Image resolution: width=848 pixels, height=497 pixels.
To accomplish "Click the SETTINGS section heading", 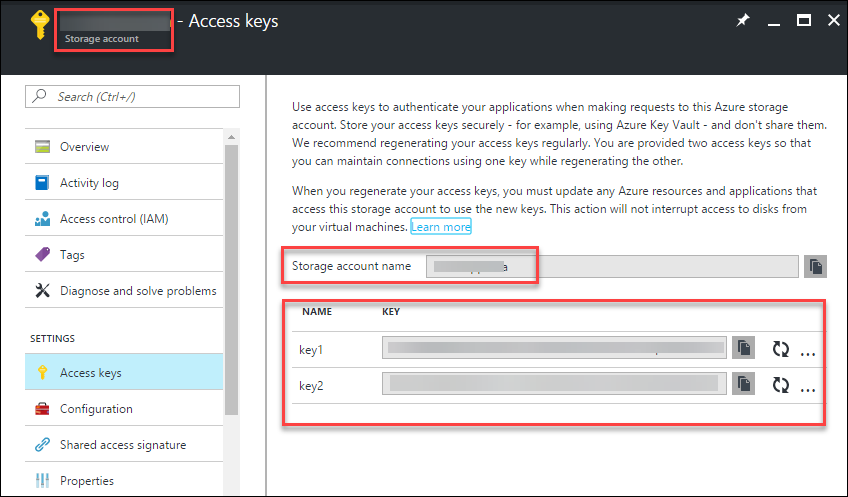I will 52,339.
